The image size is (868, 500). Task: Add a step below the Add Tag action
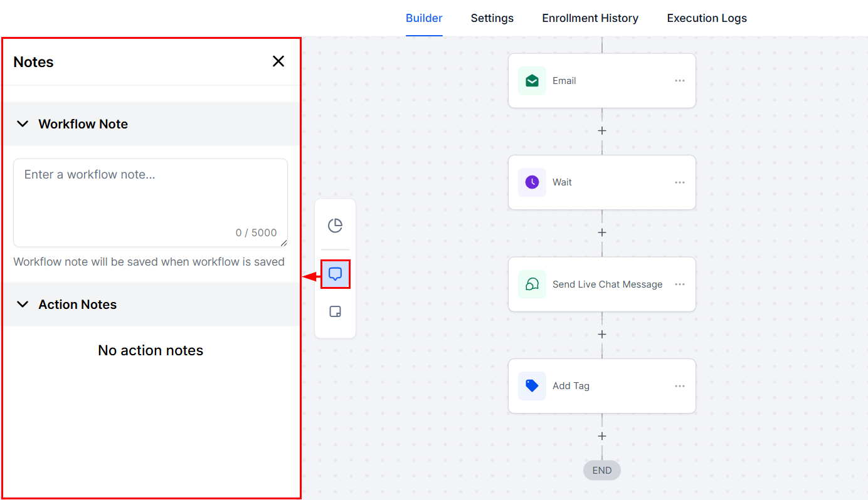pos(602,436)
